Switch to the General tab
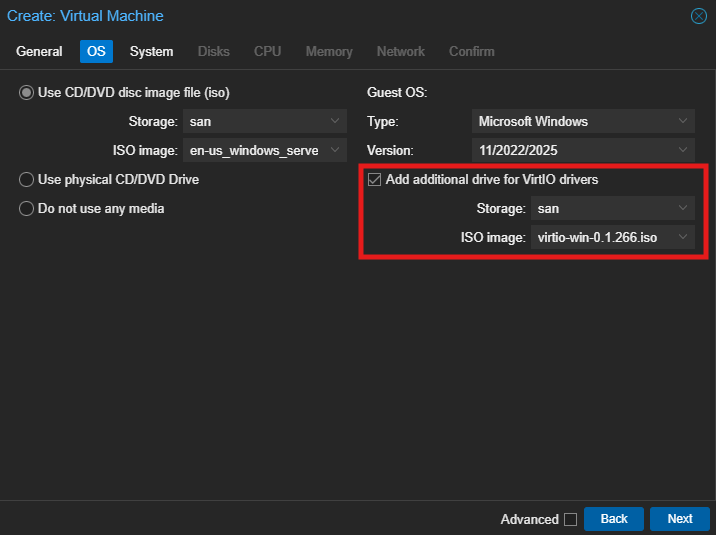The image size is (716, 535). tap(39, 52)
